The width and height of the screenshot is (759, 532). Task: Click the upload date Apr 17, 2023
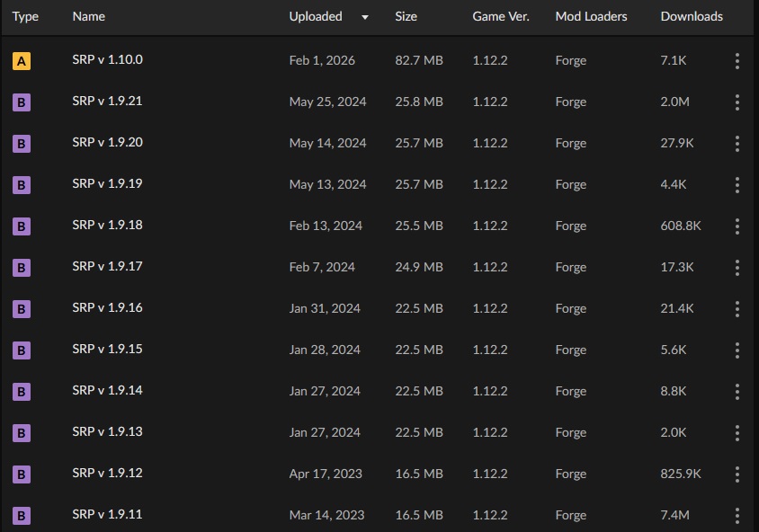(x=326, y=474)
